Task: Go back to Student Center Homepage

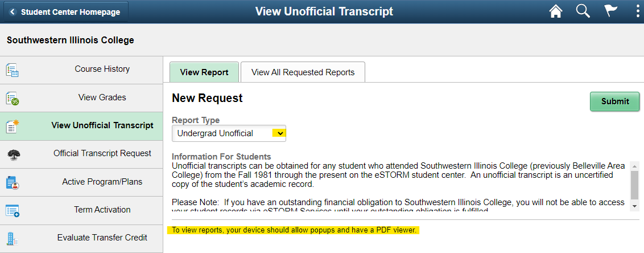Action: (65, 12)
